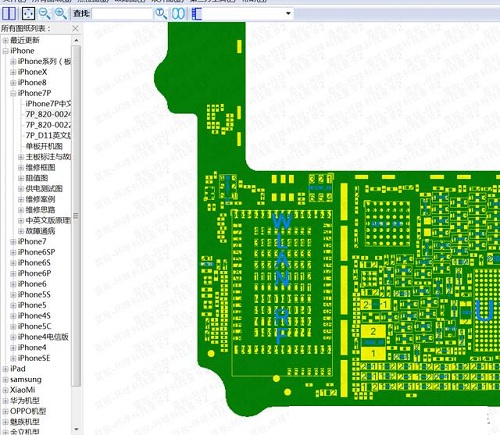500x435 pixels.
Task: Click the tree panel scroll down arrow
Action: (x=77, y=429)
